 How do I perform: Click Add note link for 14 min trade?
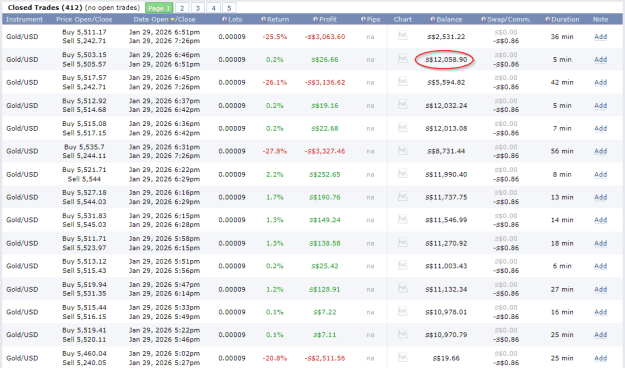600,220
